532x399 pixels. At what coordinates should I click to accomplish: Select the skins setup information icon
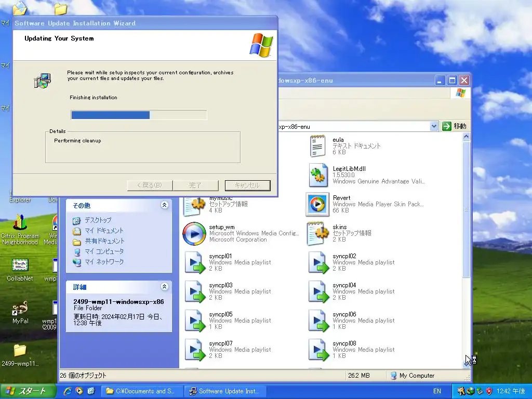[x=317, y=233]
